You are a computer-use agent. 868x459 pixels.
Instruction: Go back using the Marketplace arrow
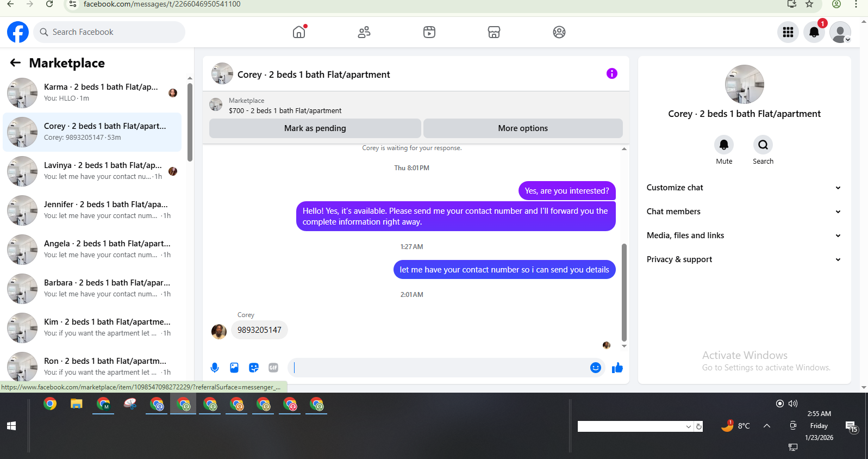[x=15, y=63]
